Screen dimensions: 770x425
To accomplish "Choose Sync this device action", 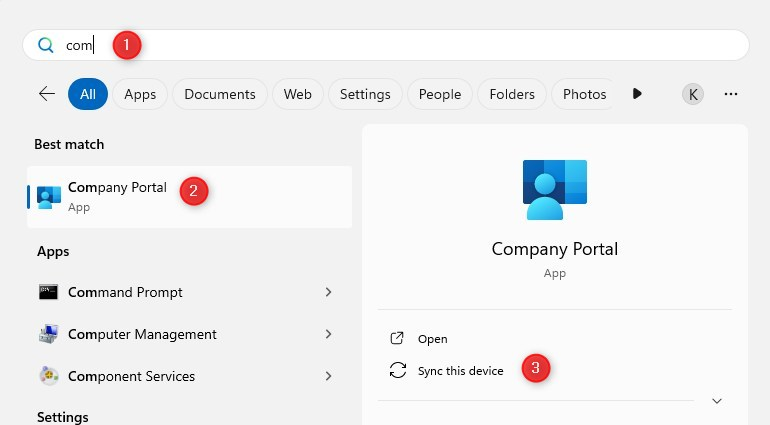I will point(460,371).
